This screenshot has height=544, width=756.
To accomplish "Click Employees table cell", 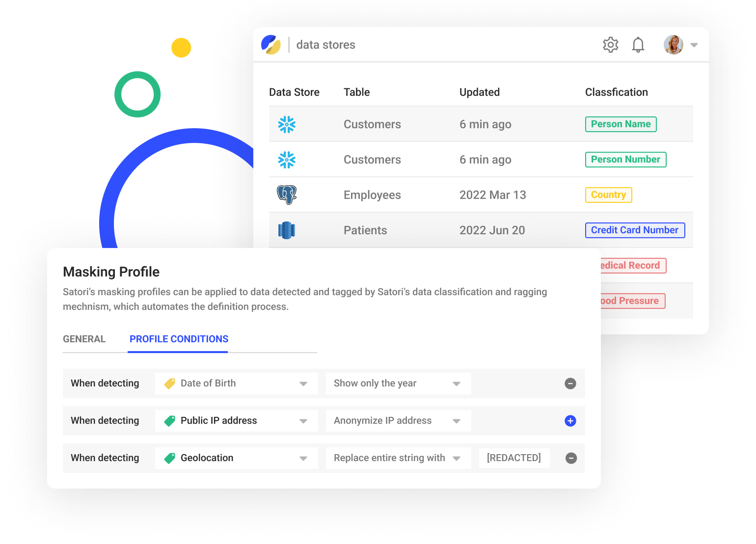I will point(372,195).
